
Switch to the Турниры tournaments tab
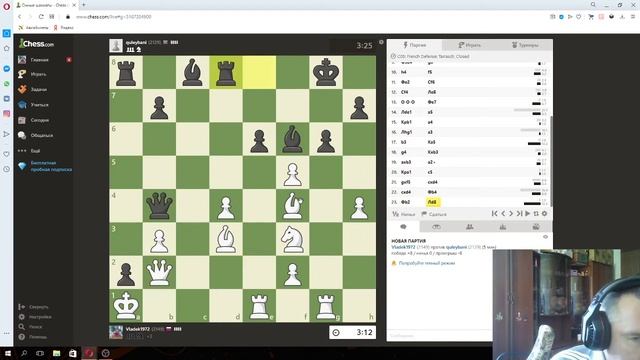pos(525,45)
